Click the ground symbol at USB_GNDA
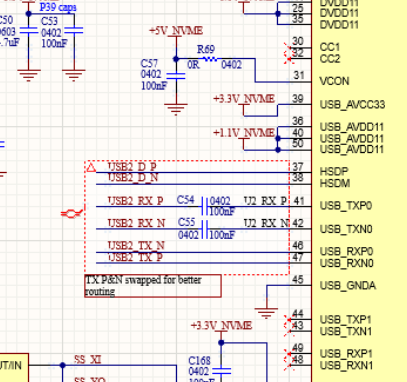This screenshot has width=407, height=382. pyautogui.click(x=266, y=313)
